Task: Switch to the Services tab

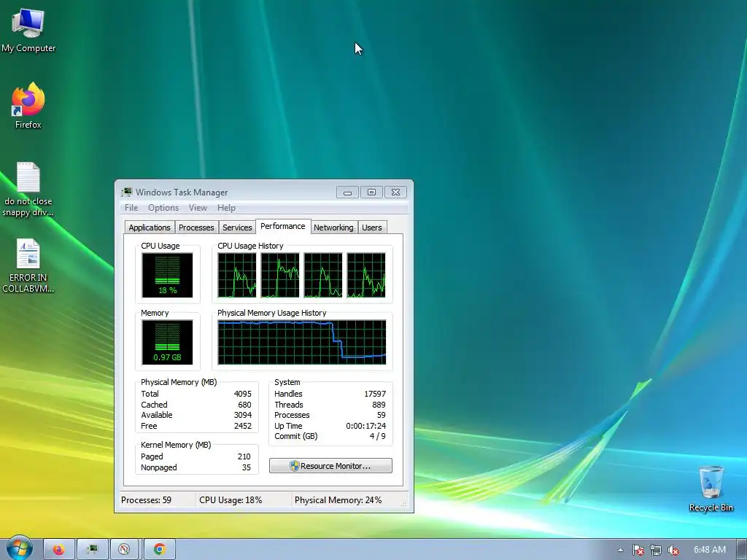Action: 237,227
